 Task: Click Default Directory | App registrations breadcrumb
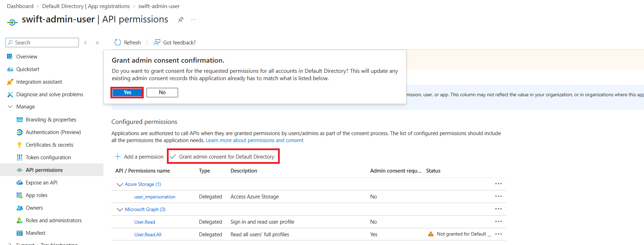pos(86,6)
